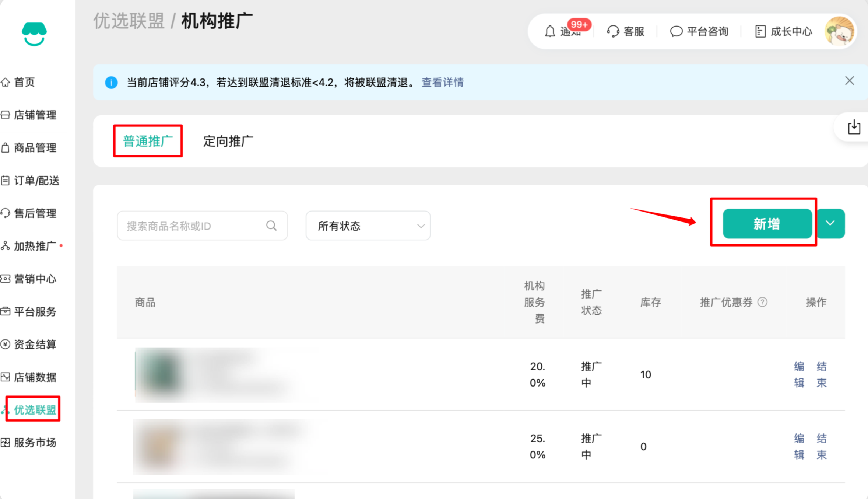Image resolution: width=868 pixels, height=499 pixels.
Task: Open customer service headset icon
Action: coord(613,32)
